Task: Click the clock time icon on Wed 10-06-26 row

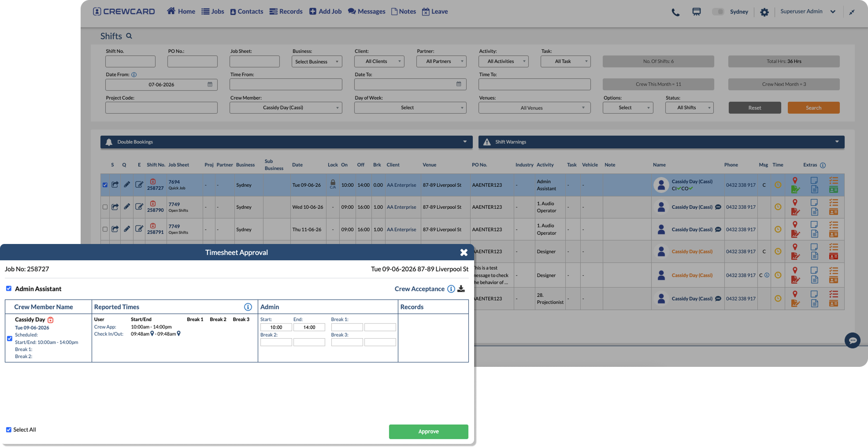Action: pyautogui.click(x=778, y=207)
